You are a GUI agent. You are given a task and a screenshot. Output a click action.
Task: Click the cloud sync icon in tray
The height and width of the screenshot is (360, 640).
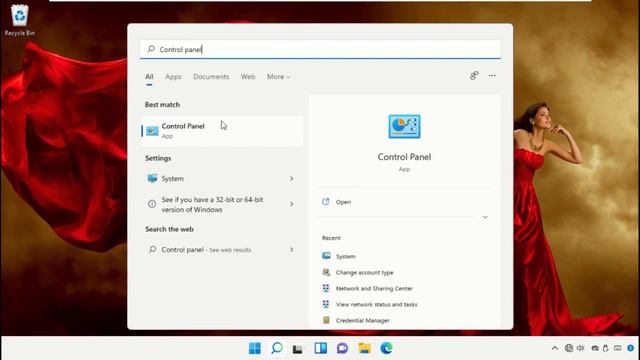point(595,348)
